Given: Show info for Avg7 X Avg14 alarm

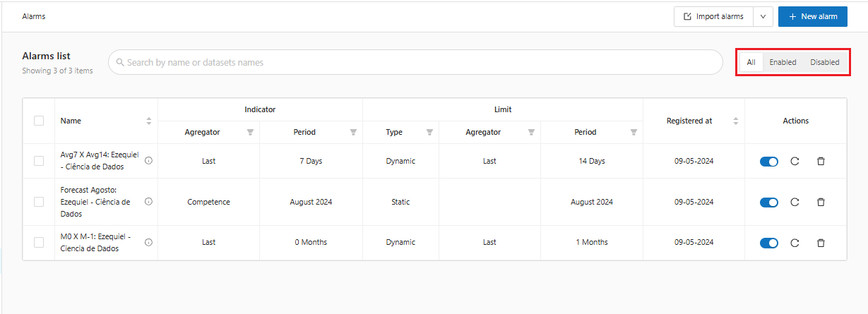Looking at the screenshot, I should (148, 161).
